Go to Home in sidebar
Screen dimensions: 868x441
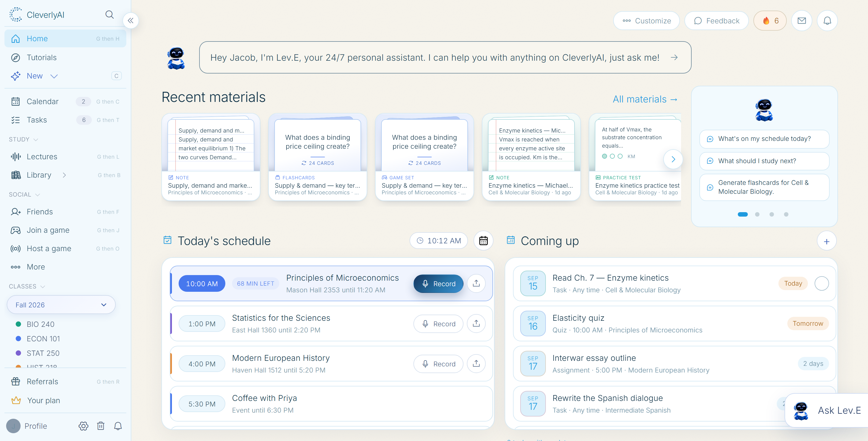[x=65, y=38]
